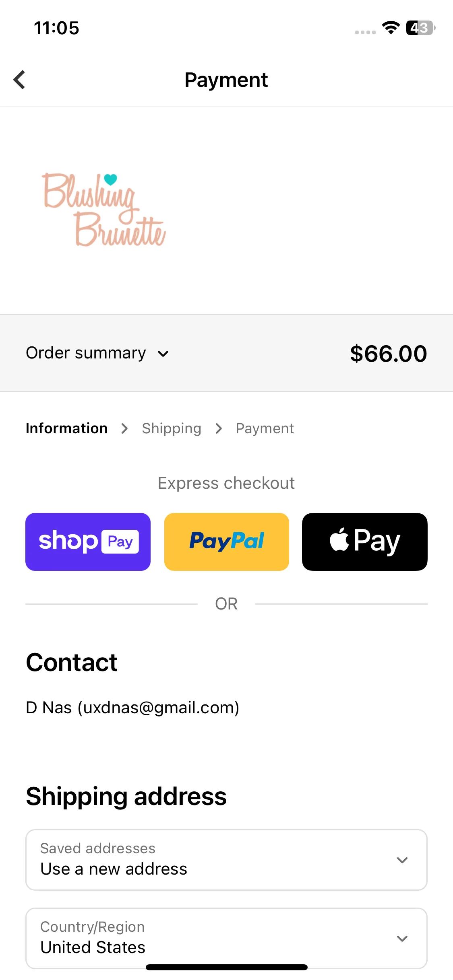
Task: Go to the Payment breadcrumb step
Action: point(265,428)
